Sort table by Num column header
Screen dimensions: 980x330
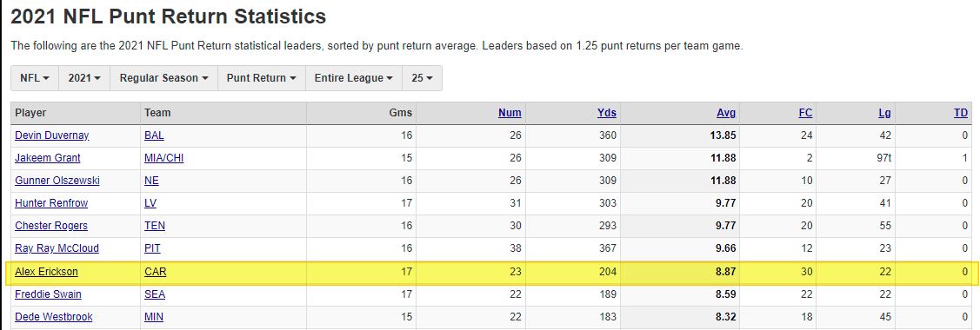(x=510, y=113)
